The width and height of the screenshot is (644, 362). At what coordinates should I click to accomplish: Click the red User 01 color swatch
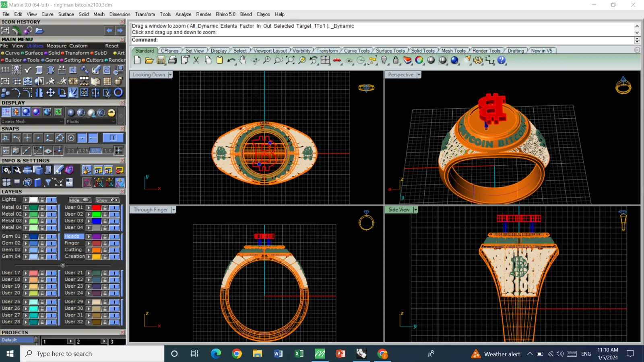tap(96, 208)
